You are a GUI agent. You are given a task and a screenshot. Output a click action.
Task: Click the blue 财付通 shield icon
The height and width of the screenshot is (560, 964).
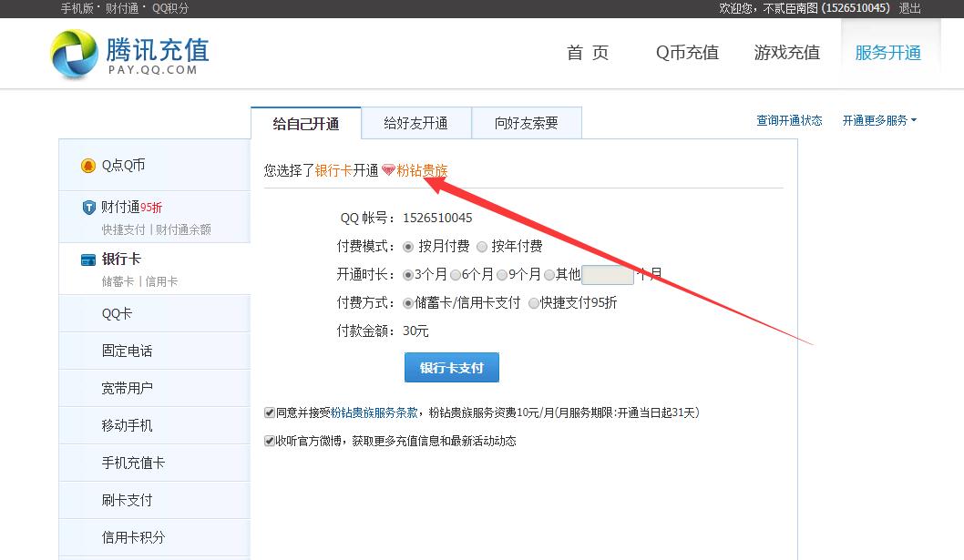89,208
